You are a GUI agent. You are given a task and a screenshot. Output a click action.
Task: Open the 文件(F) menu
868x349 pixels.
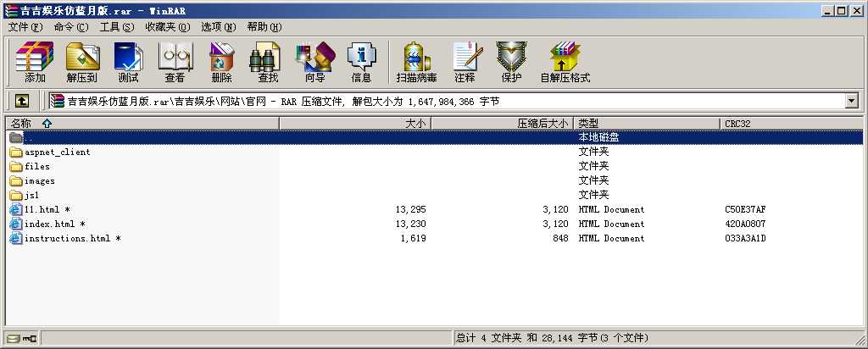point(25,27)
